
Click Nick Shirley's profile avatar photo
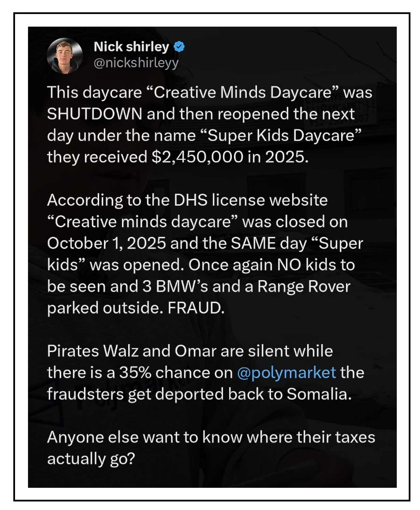(65, 56)
